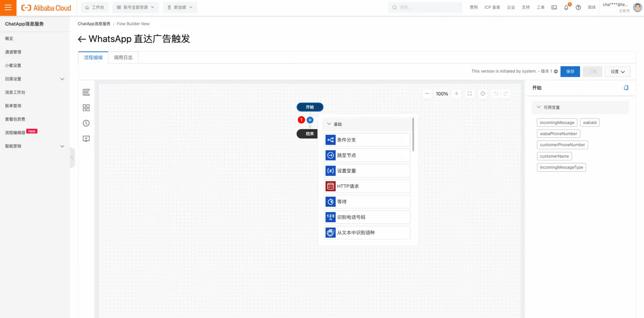
Task: Open 套餐包资费 in the sidebar
Action: click(15, 119)
